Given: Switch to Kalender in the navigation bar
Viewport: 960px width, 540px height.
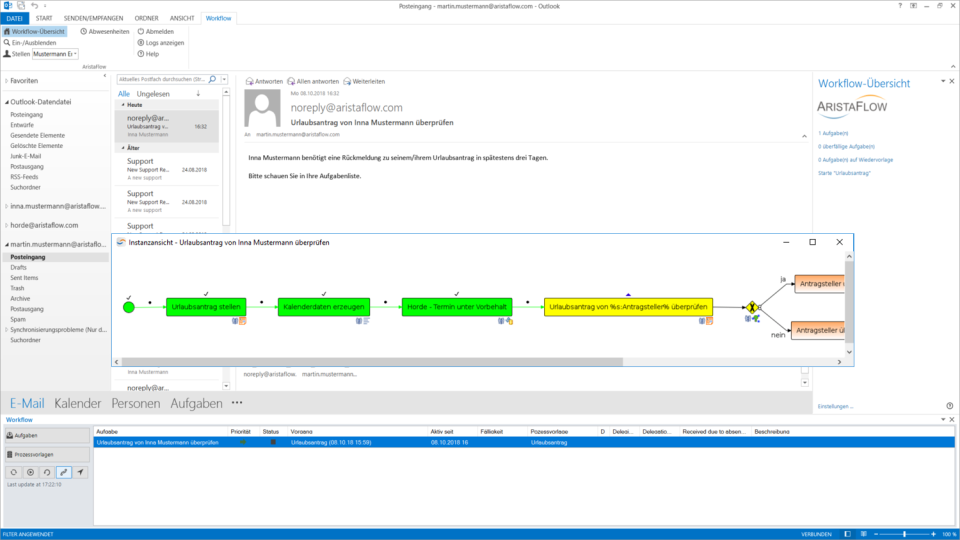Looking at the screenshot, I should (x=77, y=403).
